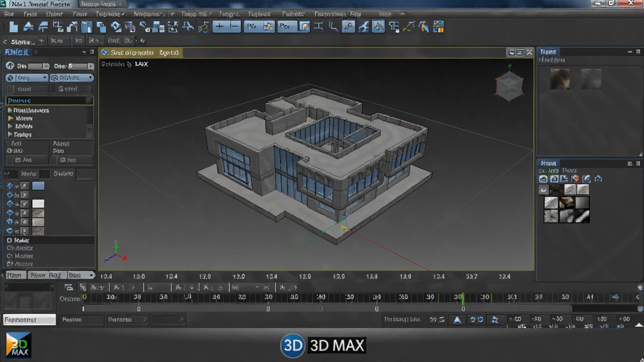Click the 3D MAX logo icon at bottom left
644x362 pixels.
coord(18,345)
